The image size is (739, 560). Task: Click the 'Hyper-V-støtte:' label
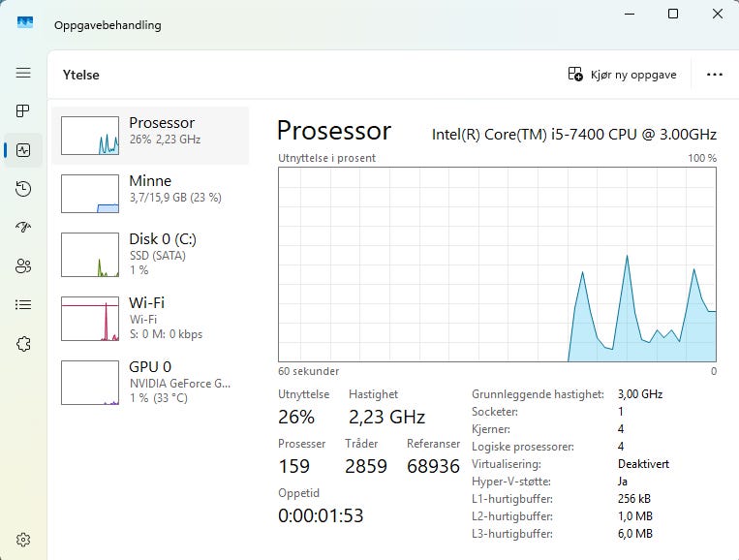tap(511, 482)
